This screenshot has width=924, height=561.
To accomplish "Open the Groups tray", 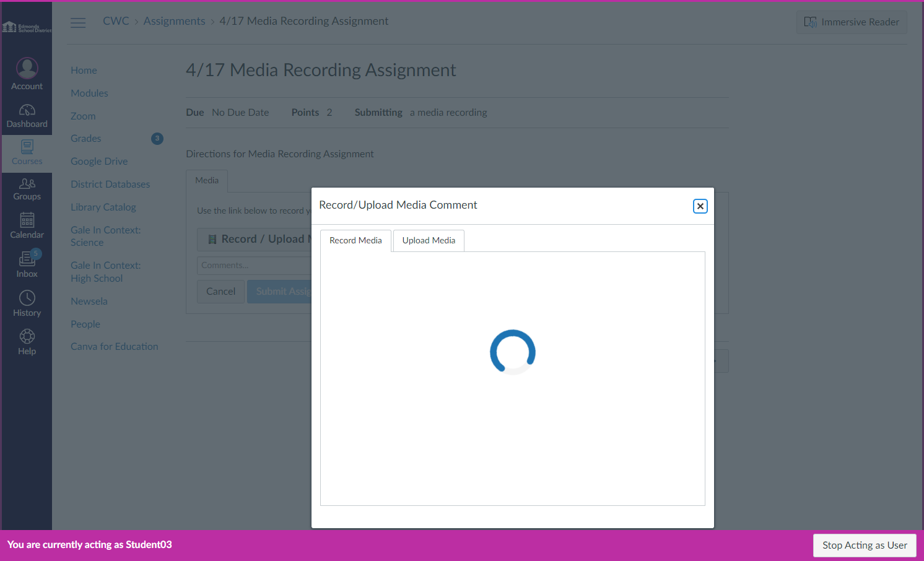I will tap(27, 189).
